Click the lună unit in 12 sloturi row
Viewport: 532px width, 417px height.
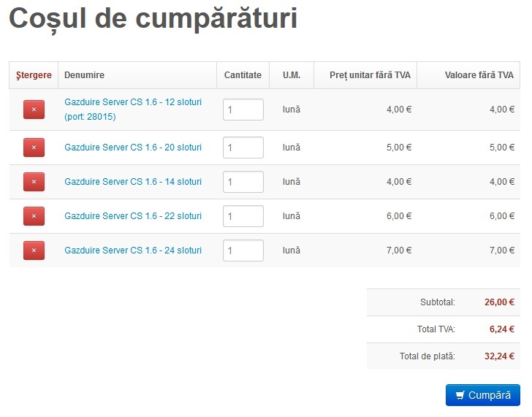pos(292,109)
